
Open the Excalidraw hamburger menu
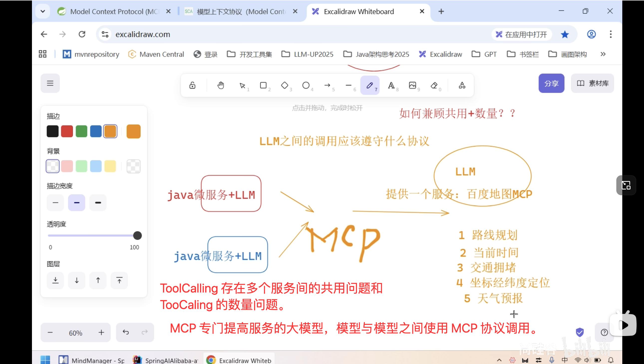[50, 83]
